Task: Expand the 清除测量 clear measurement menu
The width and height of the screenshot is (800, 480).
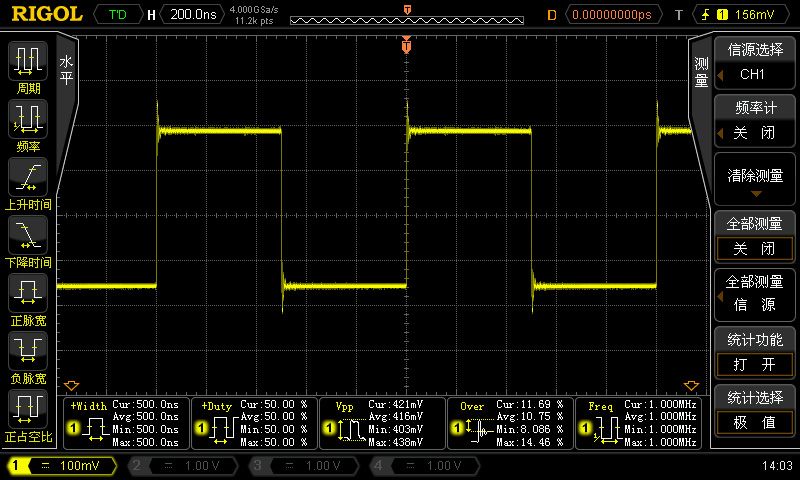Action: coord(754,180)
